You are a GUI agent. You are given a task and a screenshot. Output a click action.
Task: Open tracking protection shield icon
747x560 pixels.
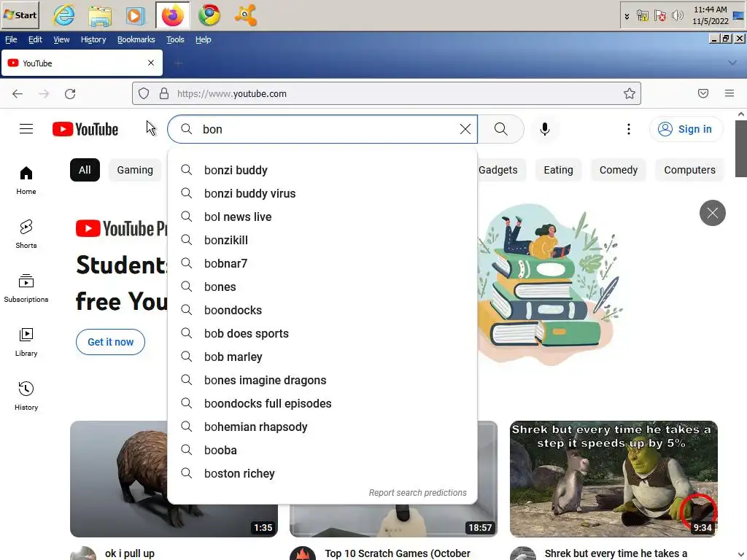(144, 93)
